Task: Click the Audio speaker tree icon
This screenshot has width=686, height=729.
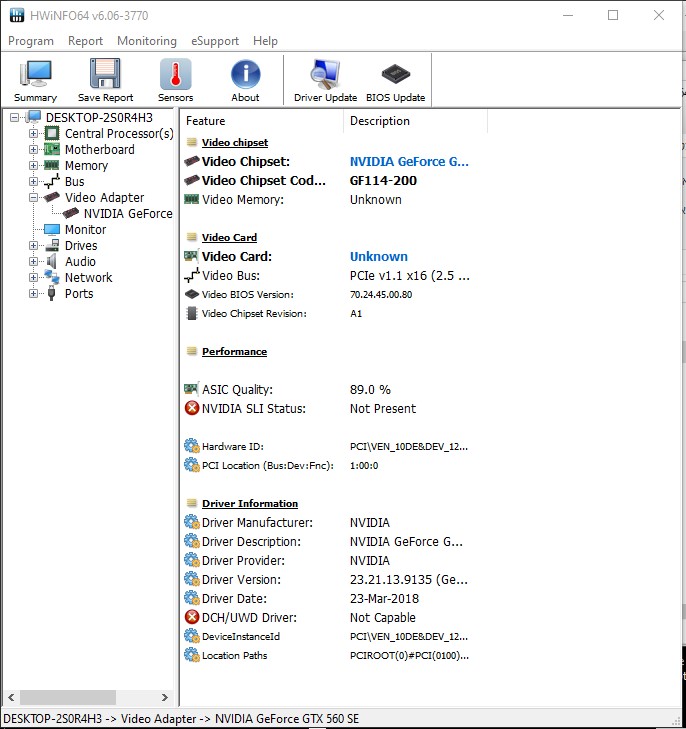Action: tap(52, 261)
